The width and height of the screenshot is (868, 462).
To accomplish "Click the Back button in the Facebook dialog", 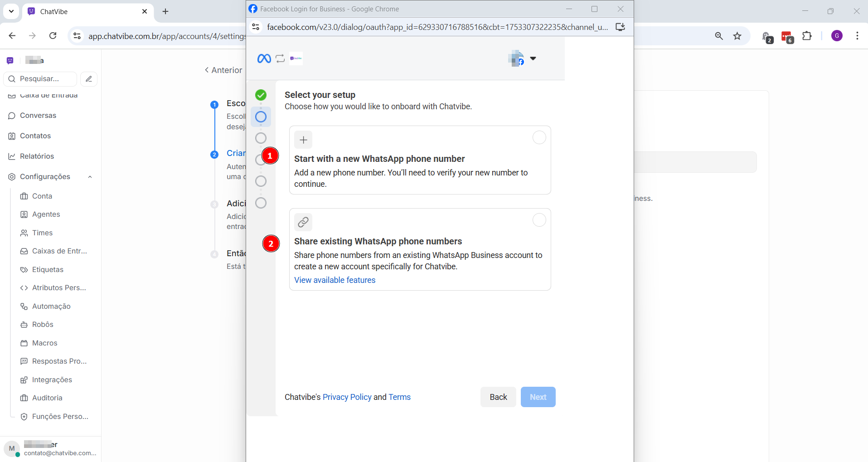I will tap(498, 397).
